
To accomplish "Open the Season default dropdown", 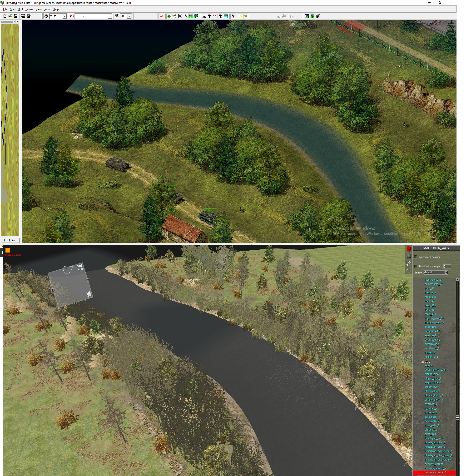I will click(x=446, y=272).
